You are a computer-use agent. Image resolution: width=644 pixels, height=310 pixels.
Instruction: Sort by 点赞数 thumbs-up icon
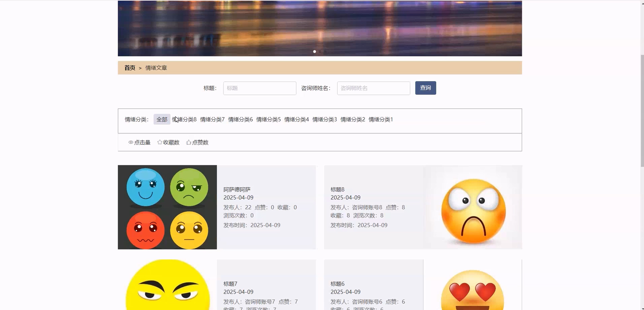(189, 142)
